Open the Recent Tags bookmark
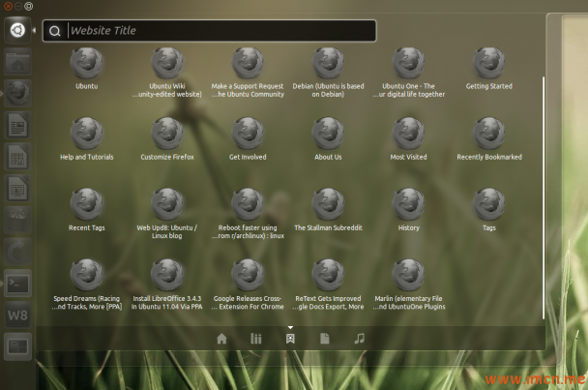 point(87,210)
